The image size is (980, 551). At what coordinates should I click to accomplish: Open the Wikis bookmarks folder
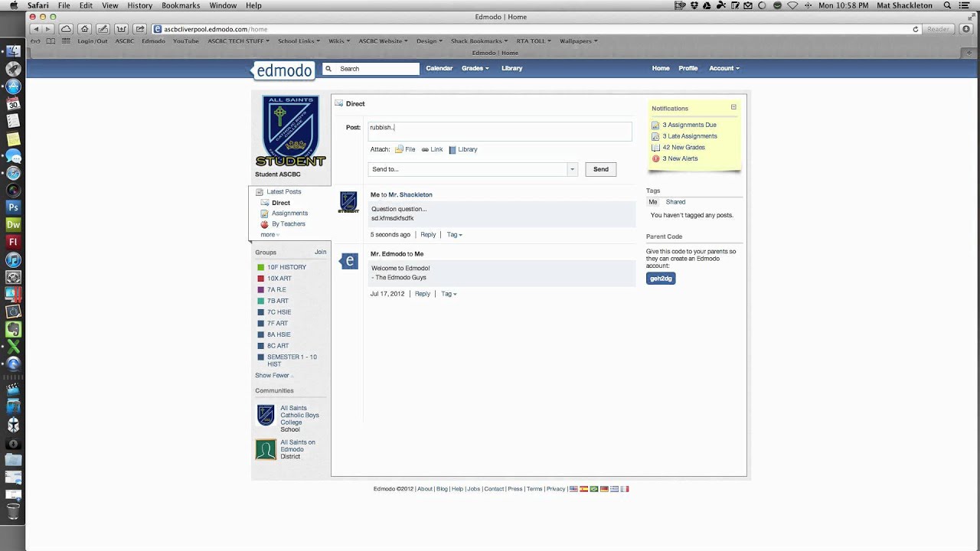pos(339,41)
